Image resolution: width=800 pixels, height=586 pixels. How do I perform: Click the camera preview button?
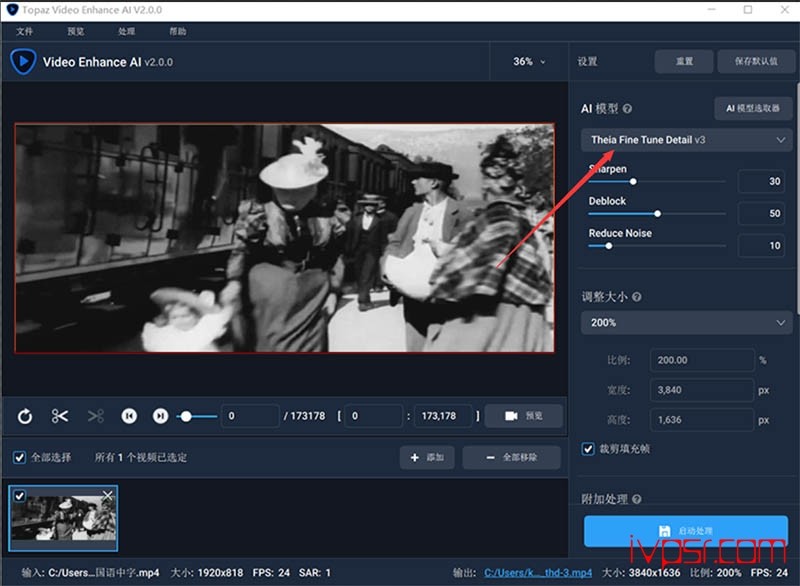pos(523,416)
